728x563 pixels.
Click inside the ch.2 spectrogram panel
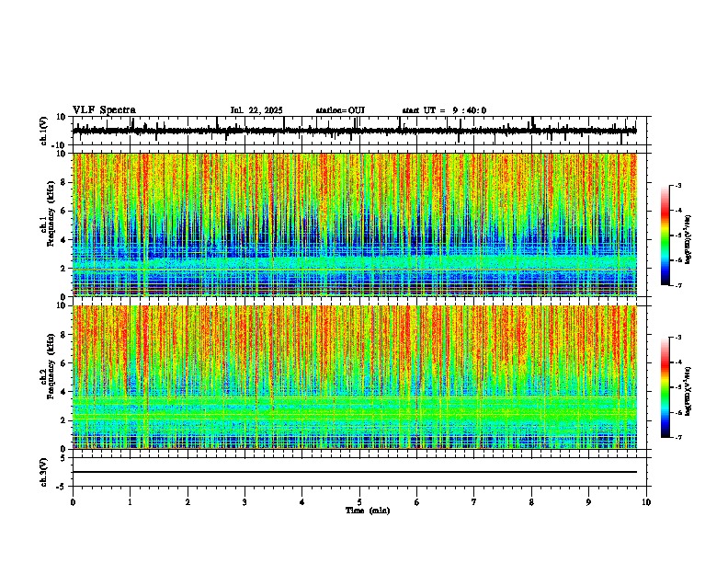(354, 377)
